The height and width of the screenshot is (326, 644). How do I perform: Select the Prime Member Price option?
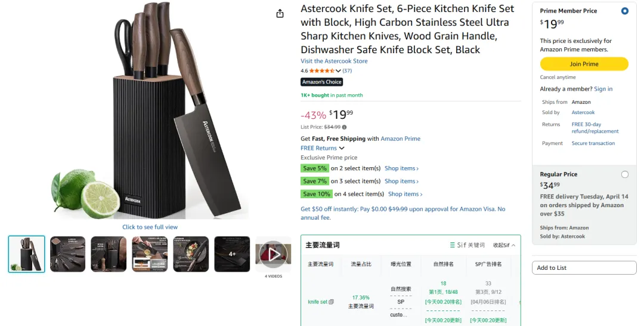[624, 11]
